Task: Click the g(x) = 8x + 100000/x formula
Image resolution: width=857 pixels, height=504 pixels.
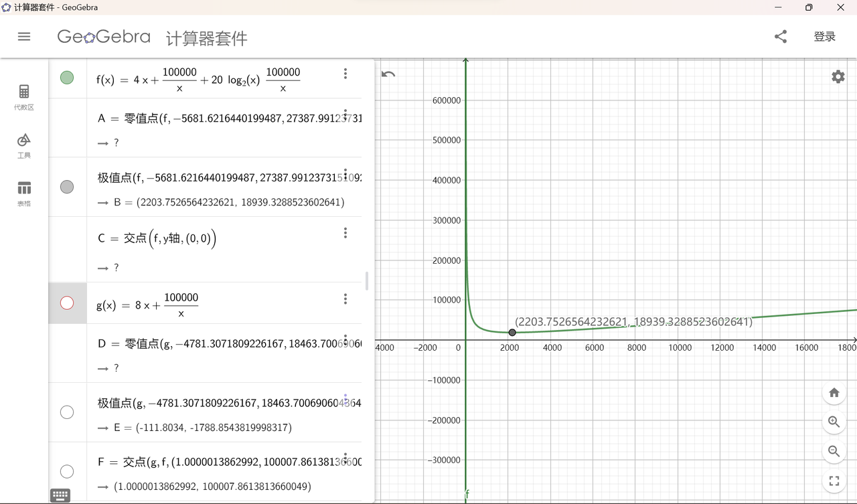Action: pyautogui.click(x=147, y=305)
